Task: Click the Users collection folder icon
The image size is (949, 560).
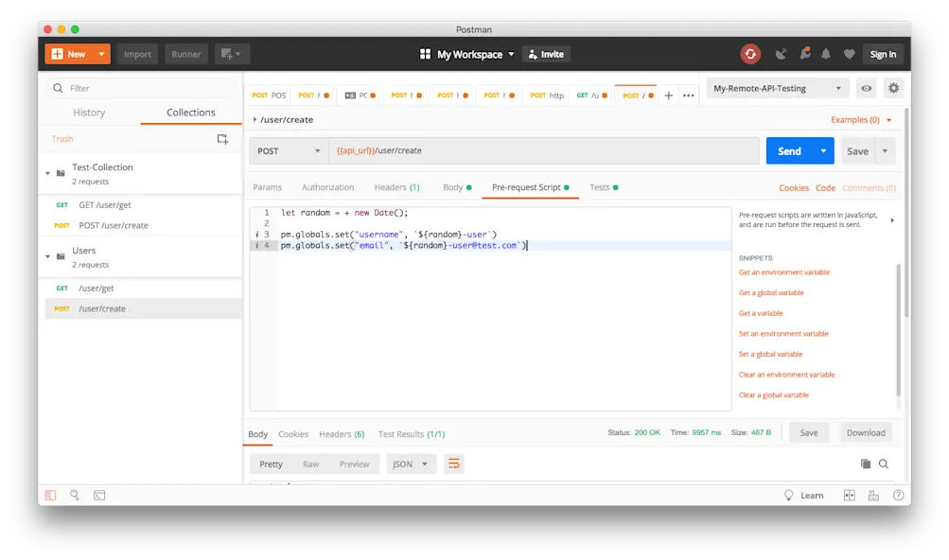Action: (61, 256)
